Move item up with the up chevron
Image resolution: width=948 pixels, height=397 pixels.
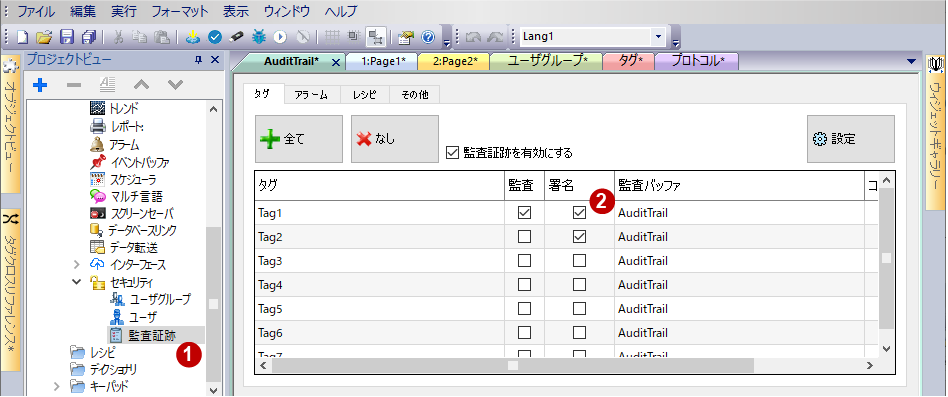click(x=141, y=85)
